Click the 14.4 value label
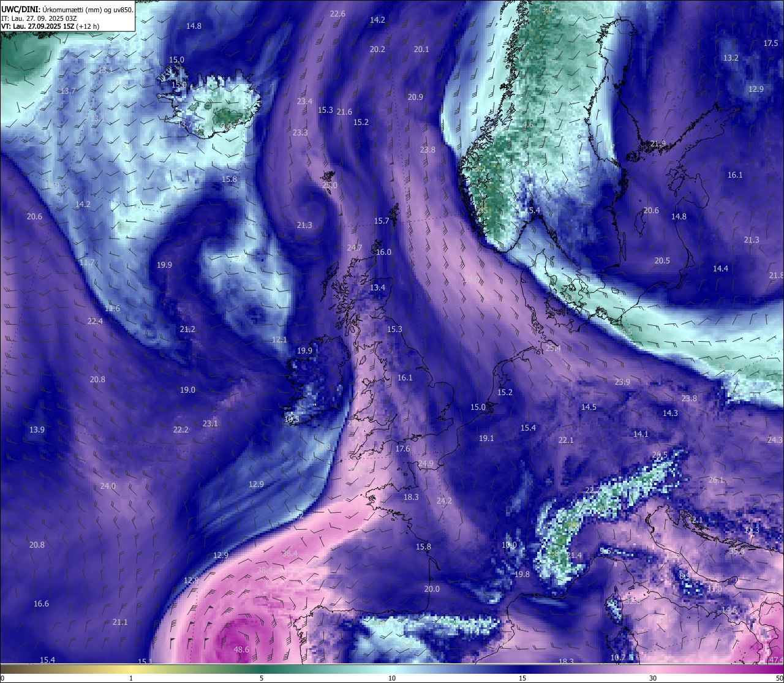The height and width of the screenshot is (683, 784). (720, 268)
